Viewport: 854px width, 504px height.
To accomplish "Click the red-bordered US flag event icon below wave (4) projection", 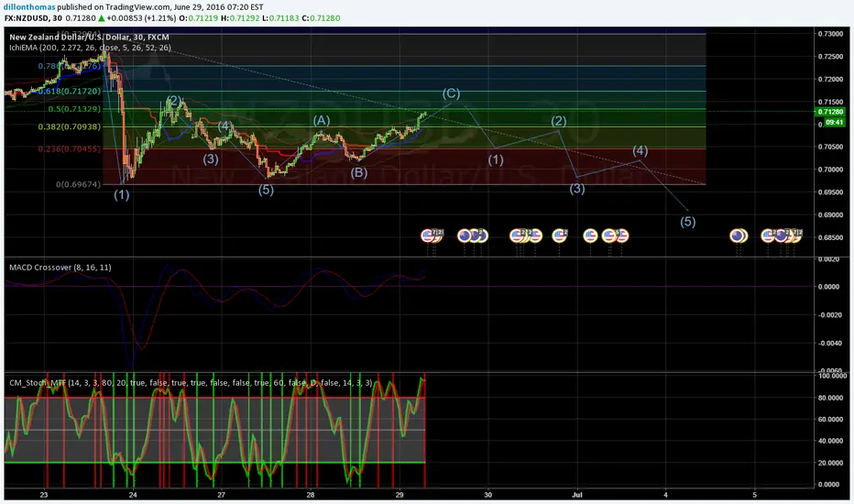I will (x=621, y=236).
